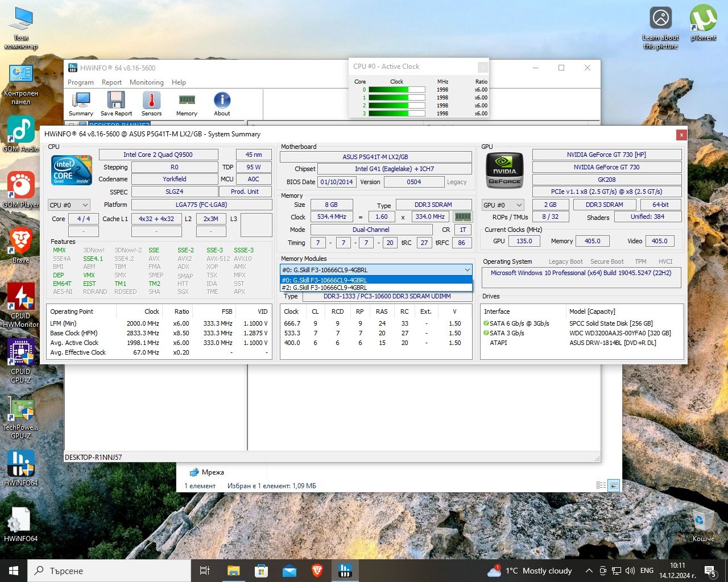Open the Monitoring menu

point(146,82)
